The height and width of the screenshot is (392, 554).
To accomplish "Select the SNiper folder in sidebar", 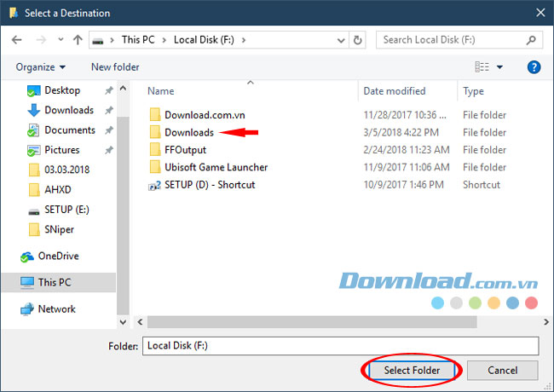I will tap(59, 229).
